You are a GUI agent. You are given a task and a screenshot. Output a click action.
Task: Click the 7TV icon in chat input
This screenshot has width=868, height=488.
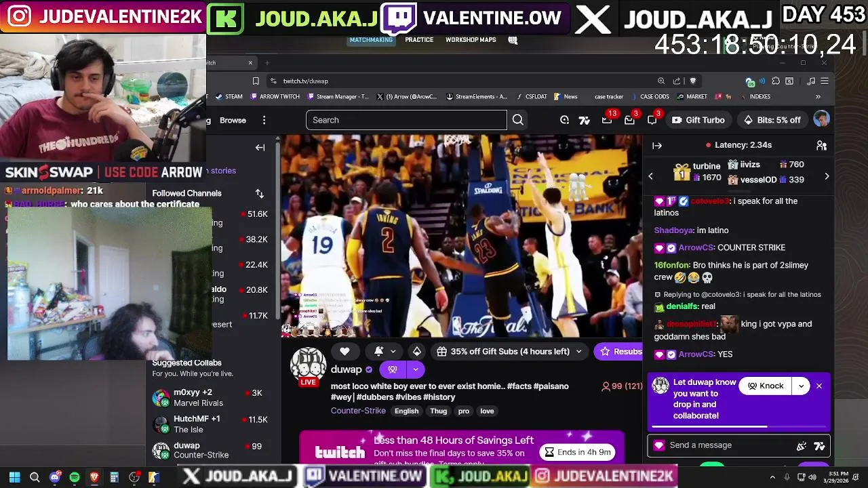[819, 445]
